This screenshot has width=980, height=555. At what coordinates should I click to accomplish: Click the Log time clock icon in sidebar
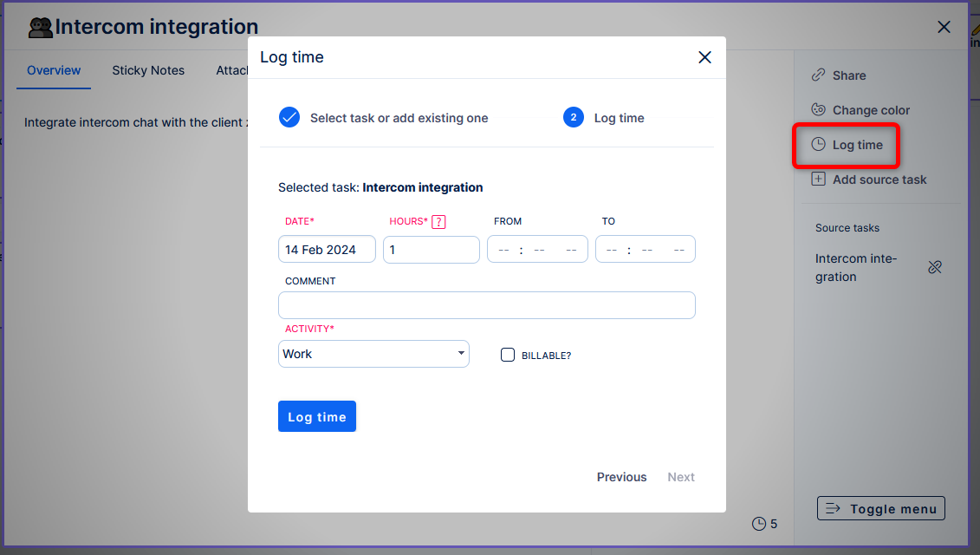tap(818, 145)
